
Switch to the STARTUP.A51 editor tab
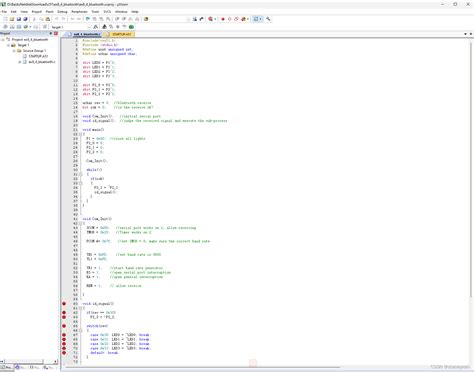click(x=119, y=34)
